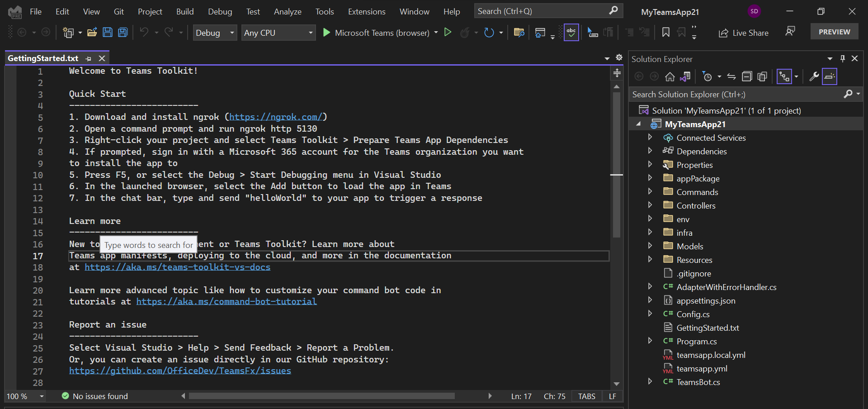Viewport: 868px width, 409px height.
Task: Select teamsapp.local.yml file
Action: click(711, 355)
